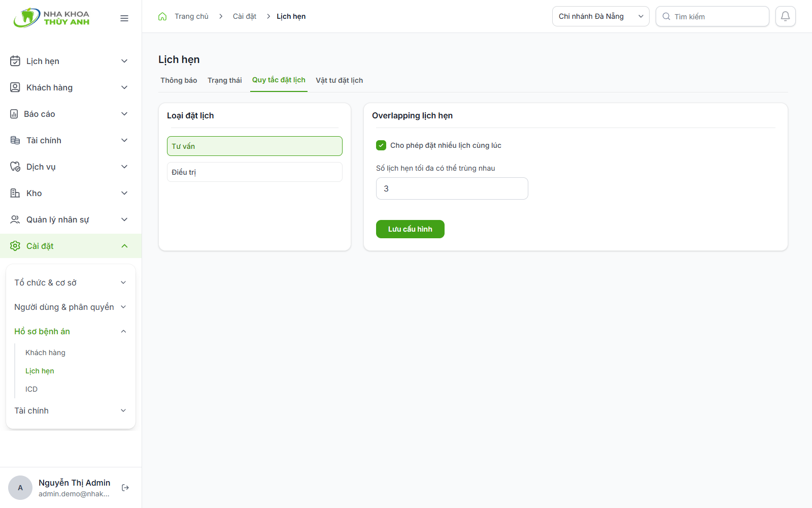Focus the Tìm kiếm search box

click(x=713, y=16)
